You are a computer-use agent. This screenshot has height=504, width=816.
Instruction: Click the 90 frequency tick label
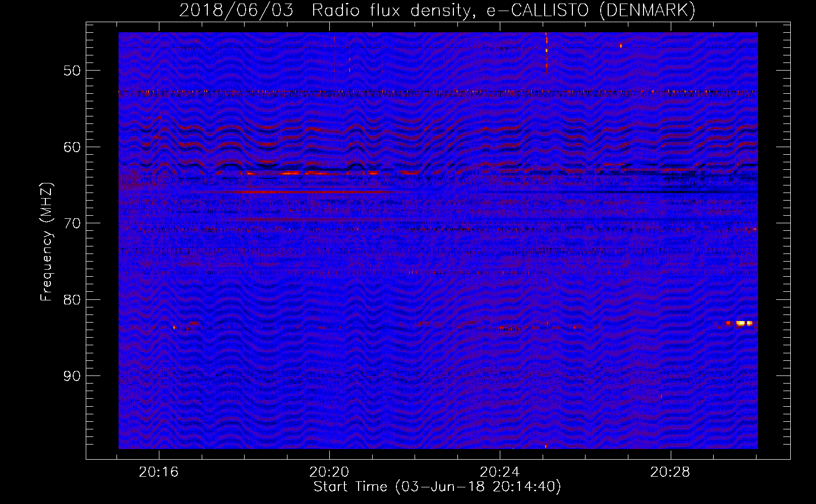click(72, 376)
